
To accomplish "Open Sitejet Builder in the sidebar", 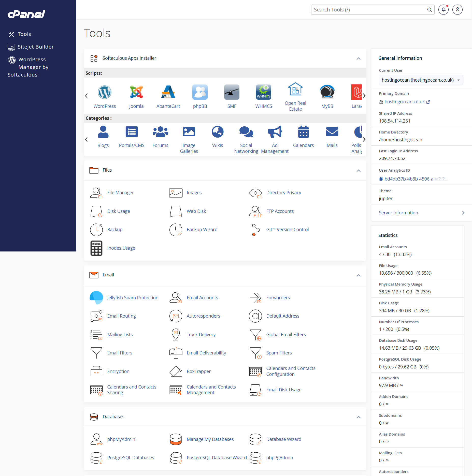I will (36, 47).
